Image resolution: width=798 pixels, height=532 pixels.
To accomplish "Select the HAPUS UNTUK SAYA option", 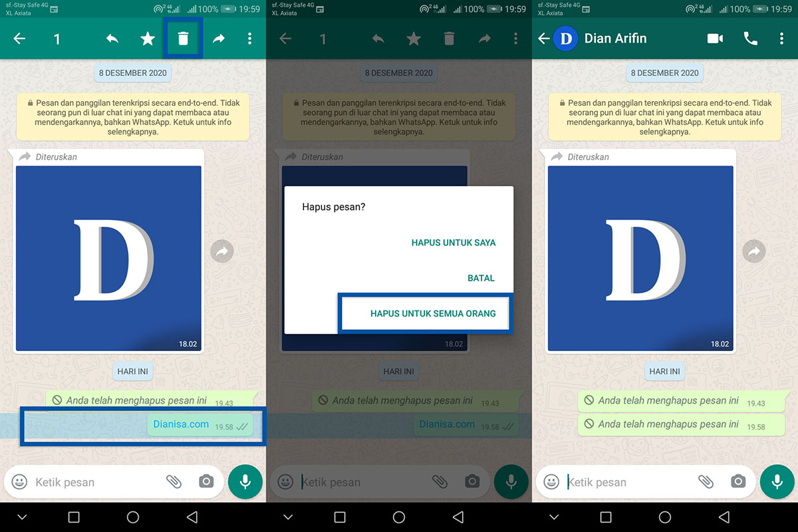I will 454,242.
